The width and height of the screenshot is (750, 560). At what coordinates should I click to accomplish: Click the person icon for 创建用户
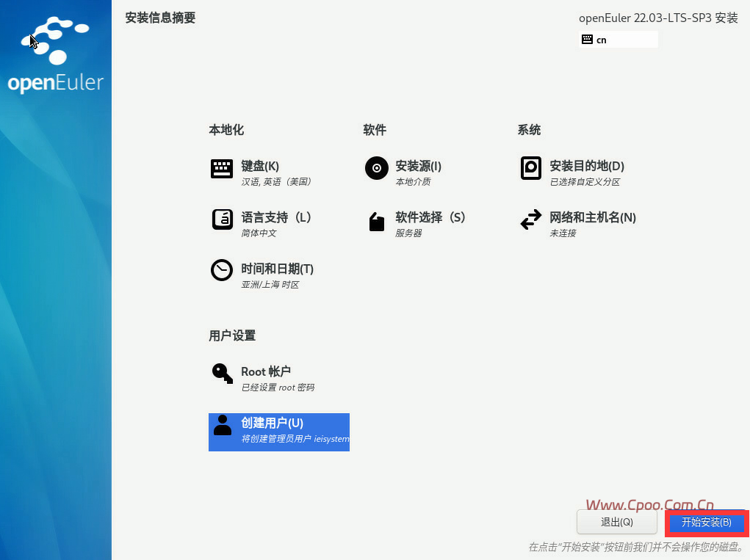[x=222, y=425]
